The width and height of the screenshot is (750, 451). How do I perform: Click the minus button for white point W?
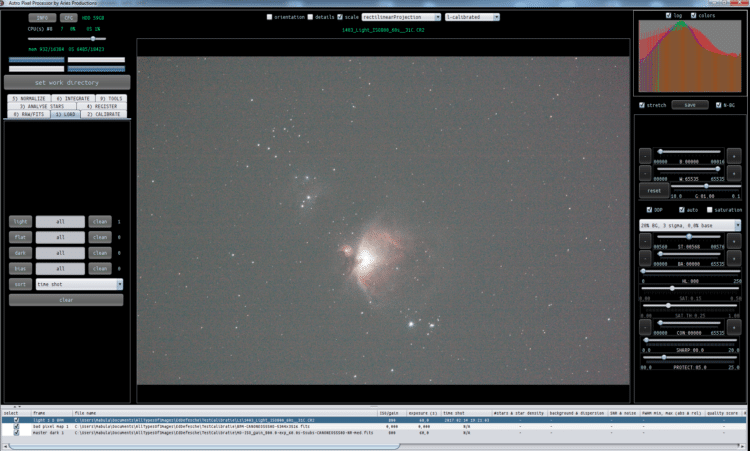coord(645,173)
